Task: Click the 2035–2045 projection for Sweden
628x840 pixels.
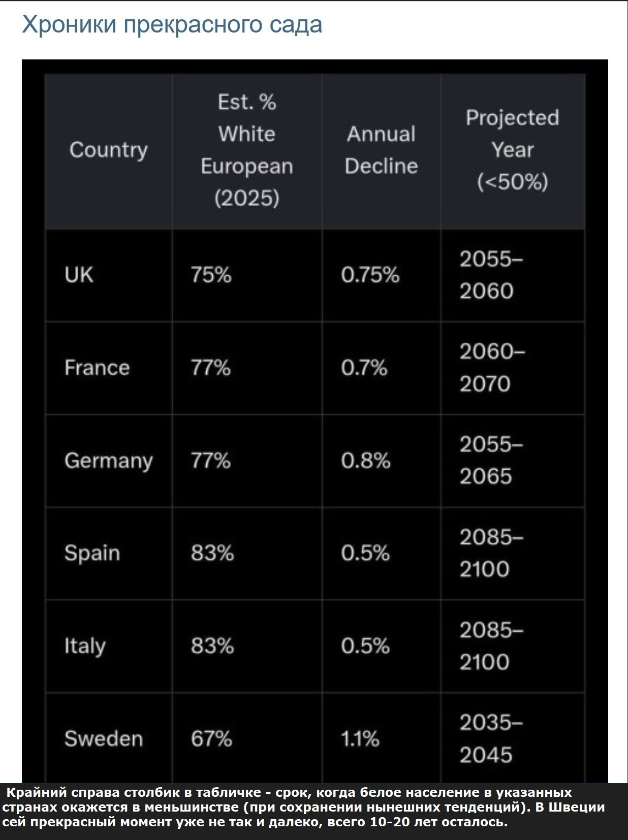Action: point(491,738)
